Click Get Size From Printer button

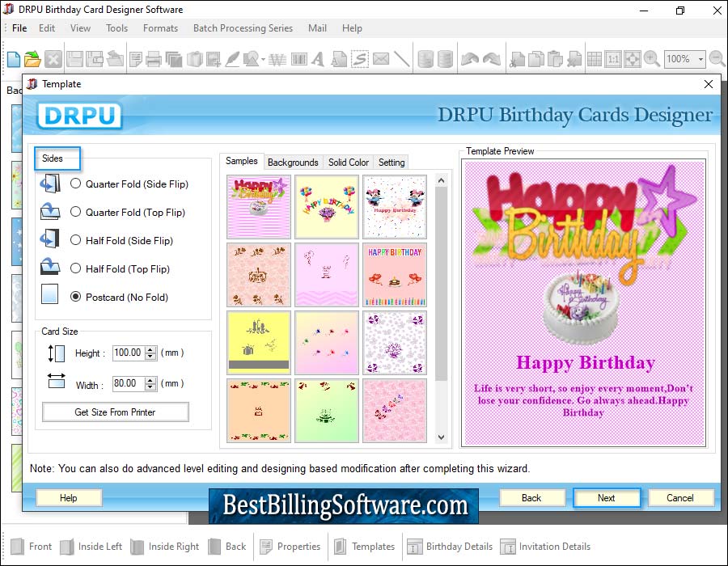click(115, 412)
